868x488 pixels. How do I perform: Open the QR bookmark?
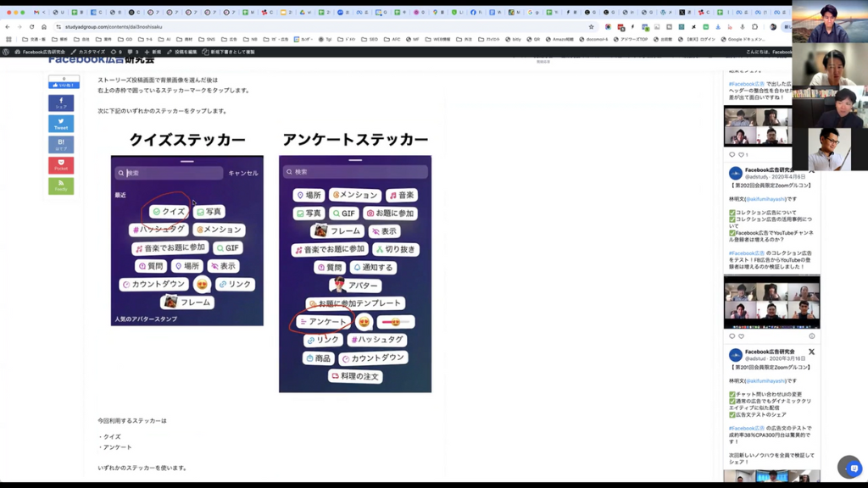pyautogui.click(x=533, y=39)
